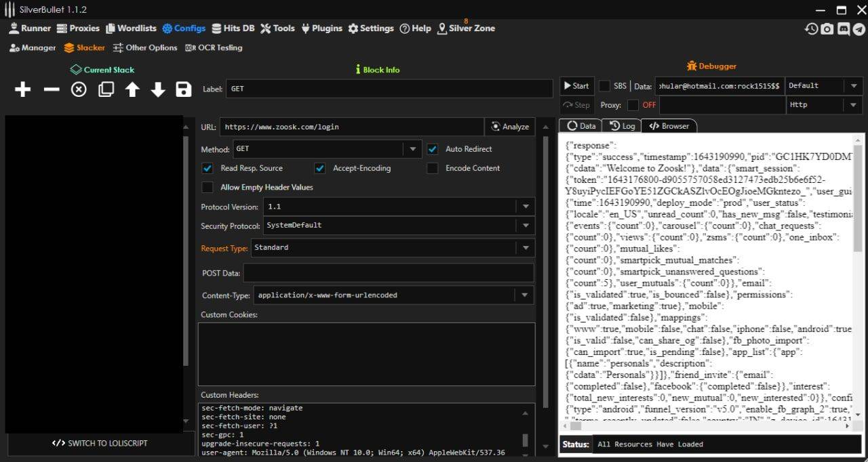Image resolution: width=868 pixels, height=462 pixels.
Task: Toggle the SBS checkbox in Debugger
Action: 604,86
